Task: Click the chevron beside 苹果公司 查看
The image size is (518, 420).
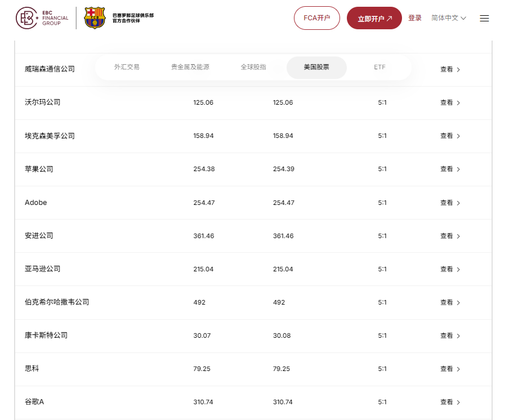Action: point(458,169)
